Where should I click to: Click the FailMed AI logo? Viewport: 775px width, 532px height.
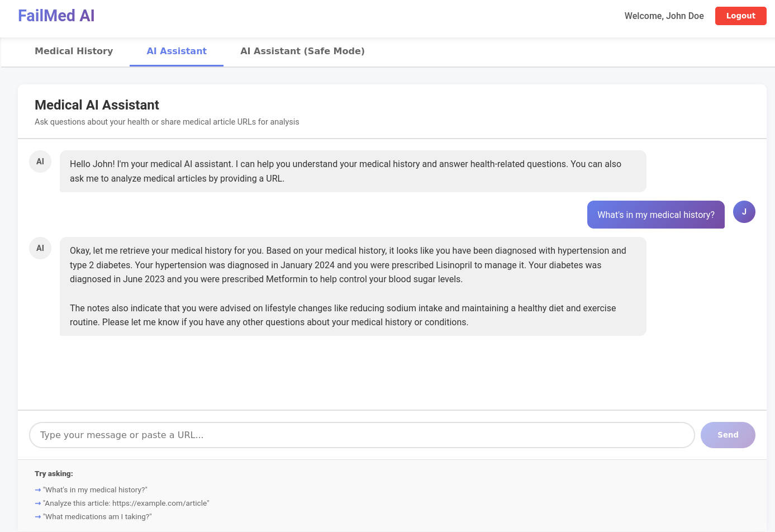point(56,16)
